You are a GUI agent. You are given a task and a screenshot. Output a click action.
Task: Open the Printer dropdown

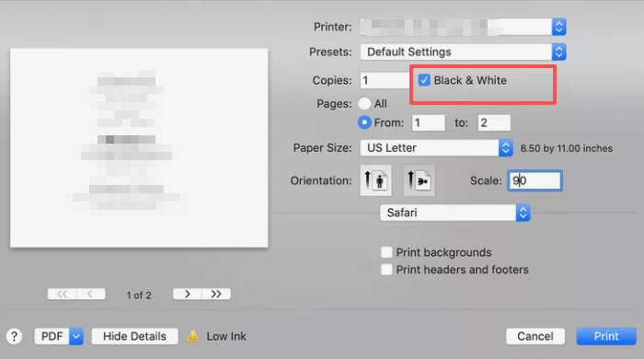click(464, 27)
